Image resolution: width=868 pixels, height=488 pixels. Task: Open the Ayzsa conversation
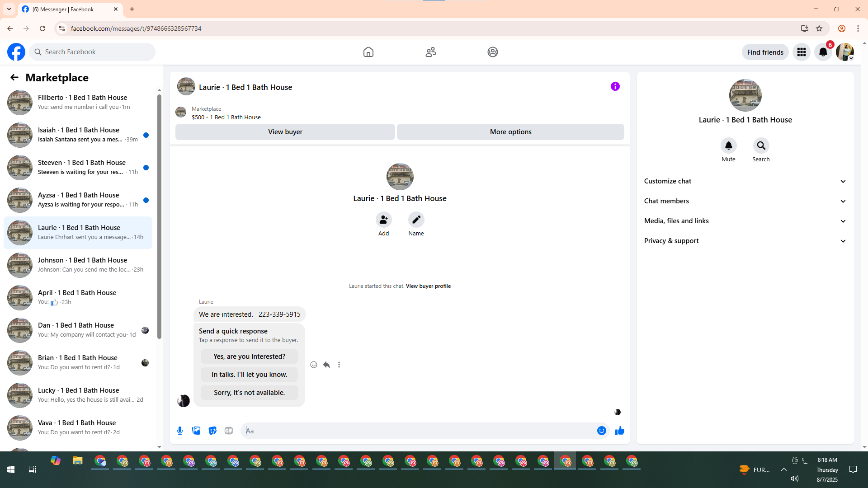pyautogui.click(x=78, y=200)
